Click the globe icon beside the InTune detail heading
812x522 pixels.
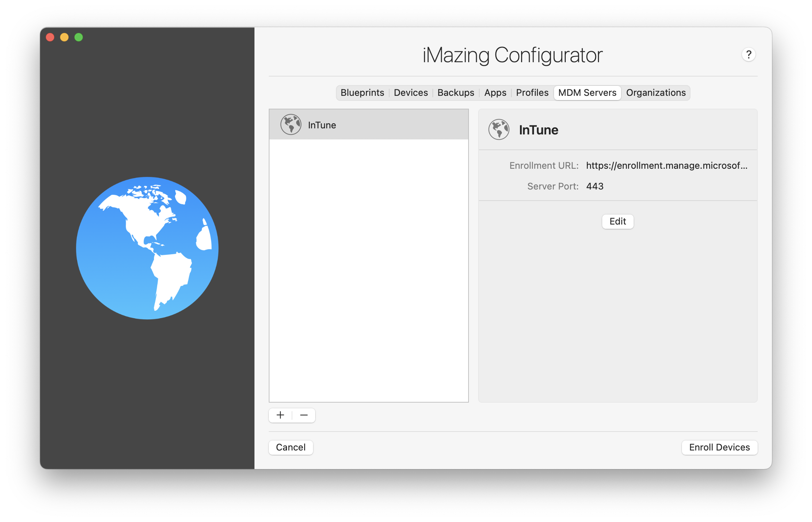pyautogui.click(x=499, y=129)
